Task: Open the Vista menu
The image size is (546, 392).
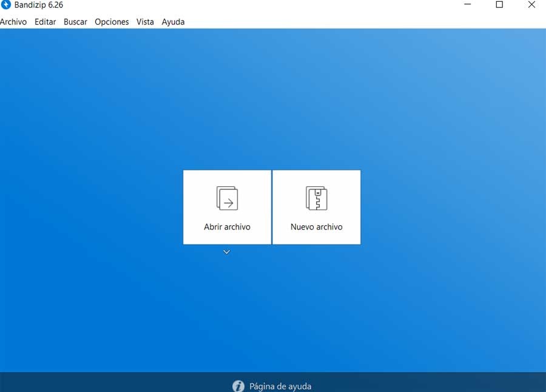Action: [x=145, y=22]
